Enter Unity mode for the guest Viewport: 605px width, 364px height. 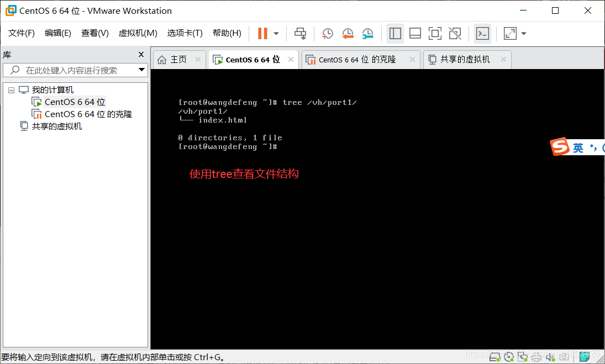(x=454, y=33)
